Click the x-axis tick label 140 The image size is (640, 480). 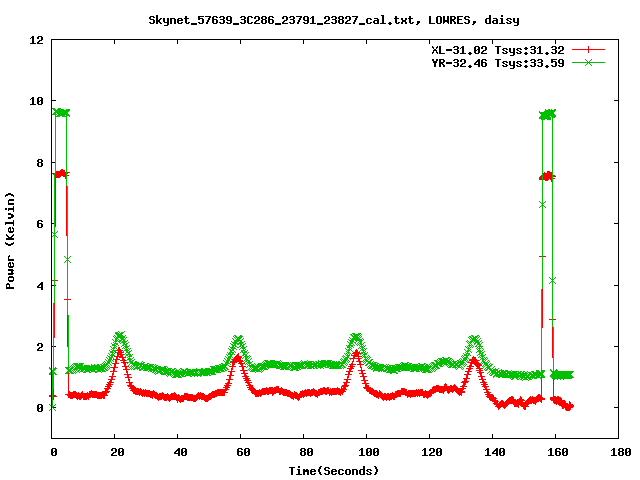[x=495, y=452]
